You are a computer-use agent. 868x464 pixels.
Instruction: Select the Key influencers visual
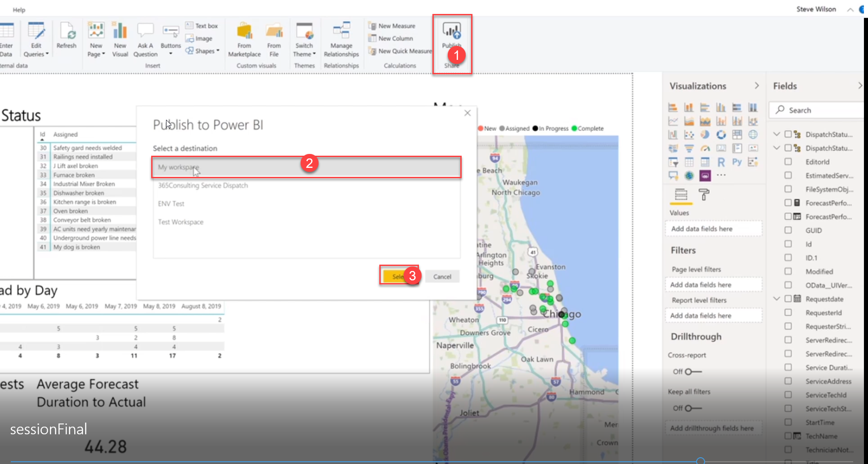tap(753, 162)
